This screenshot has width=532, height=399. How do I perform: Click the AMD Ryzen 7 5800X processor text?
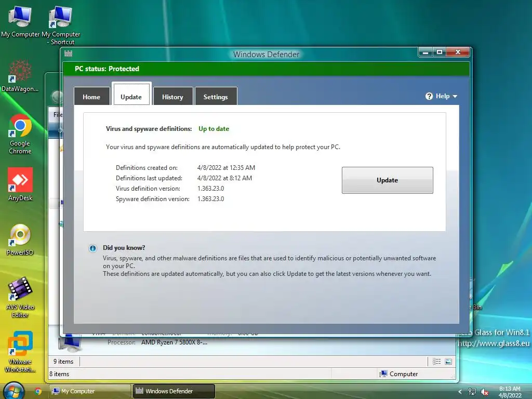pos(175,342)
